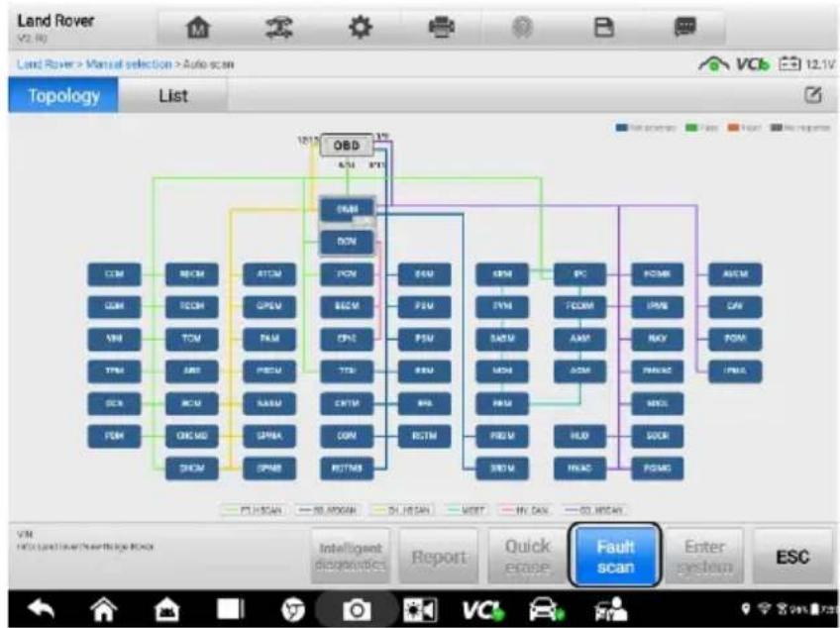Click the greyed help icon in toolbar
Screen dimensions: 840x628
coord(522,28)
